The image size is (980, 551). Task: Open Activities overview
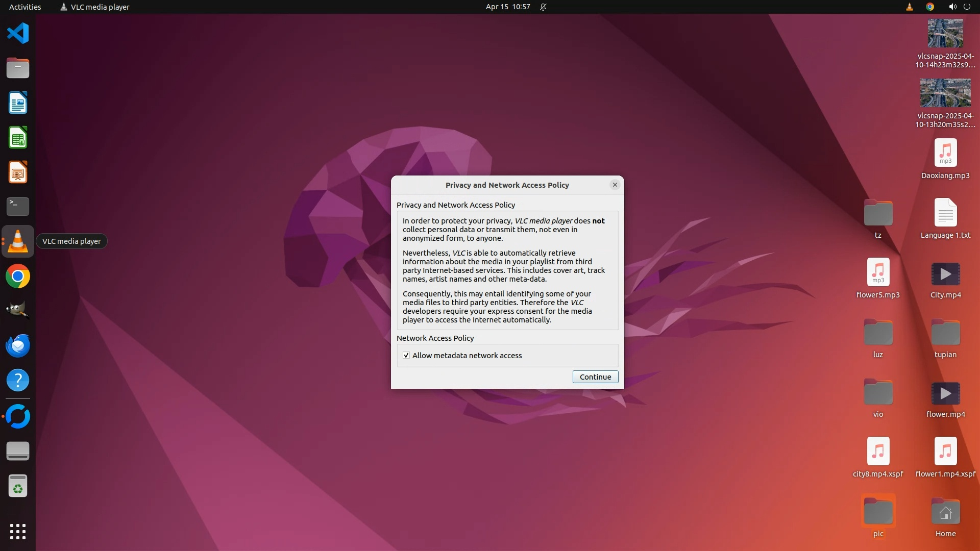coord(25,7)
